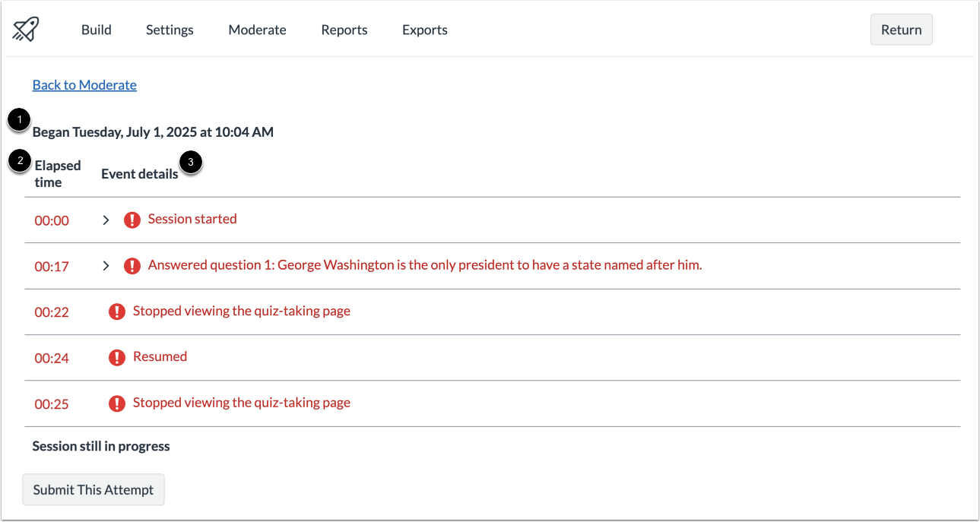Screen dimensions: 980x522
Task: Click the Return button
Action: coord(901,29)
